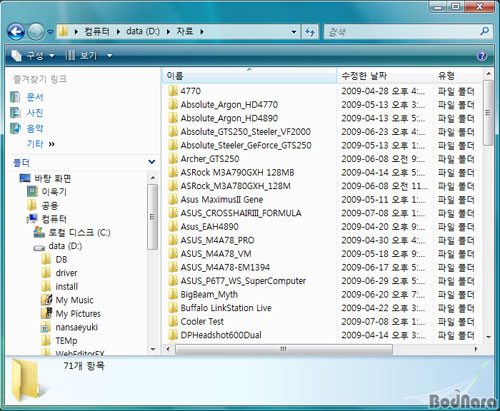Select the DPHeadshot600Dual folder name
The height and width of the screenshot is (411, 500).
pyautogui.click(x=221, y=335)
